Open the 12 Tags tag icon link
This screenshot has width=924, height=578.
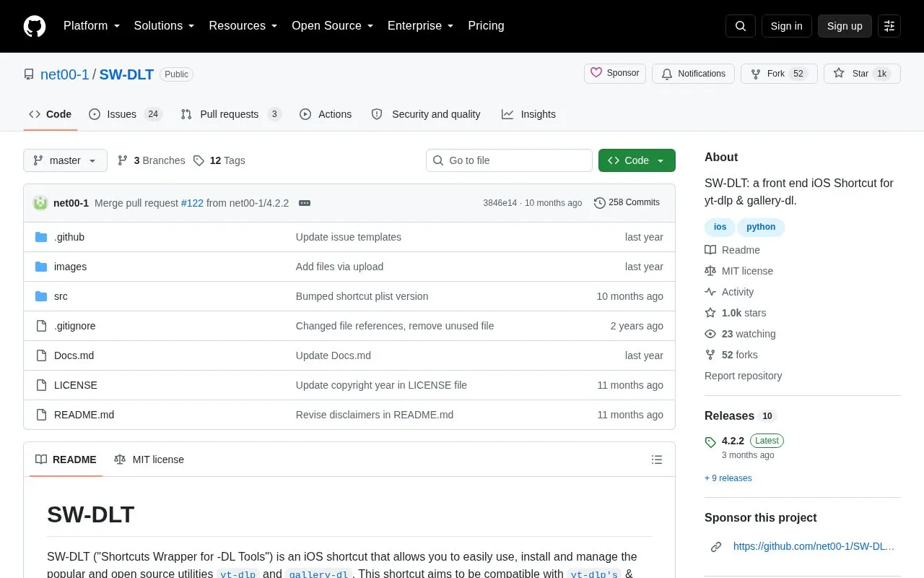point(219,160)
